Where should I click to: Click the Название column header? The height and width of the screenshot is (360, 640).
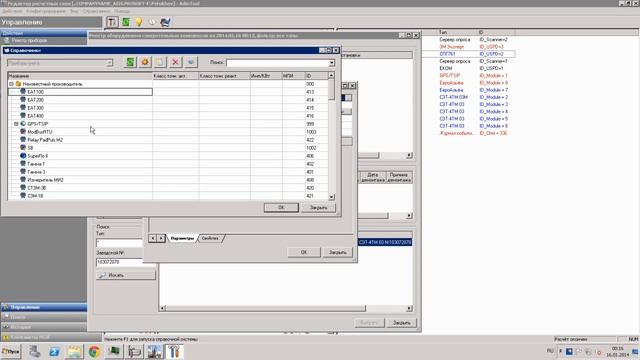click(80, 76)
